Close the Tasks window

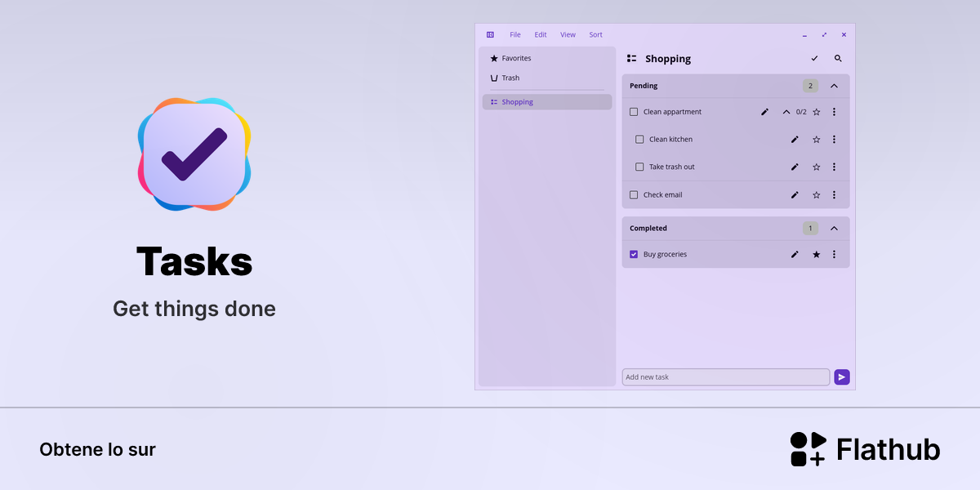844,35
